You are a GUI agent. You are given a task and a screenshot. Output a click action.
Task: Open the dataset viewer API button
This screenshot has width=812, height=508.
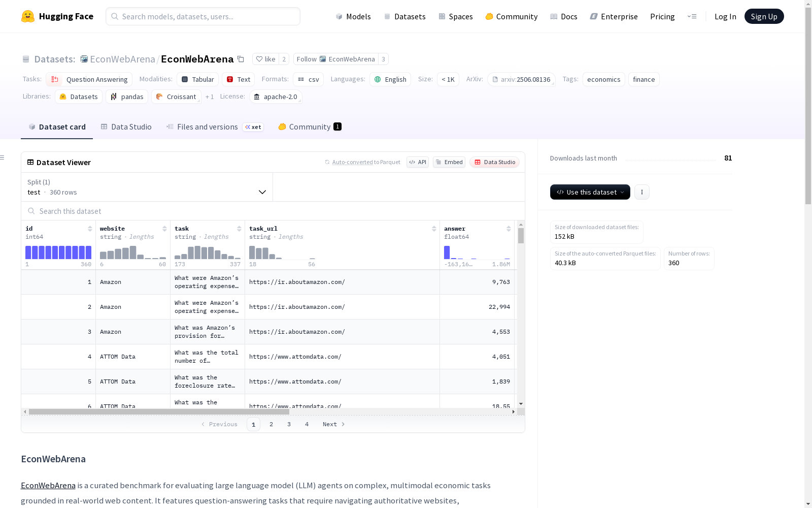click(418, 162)
